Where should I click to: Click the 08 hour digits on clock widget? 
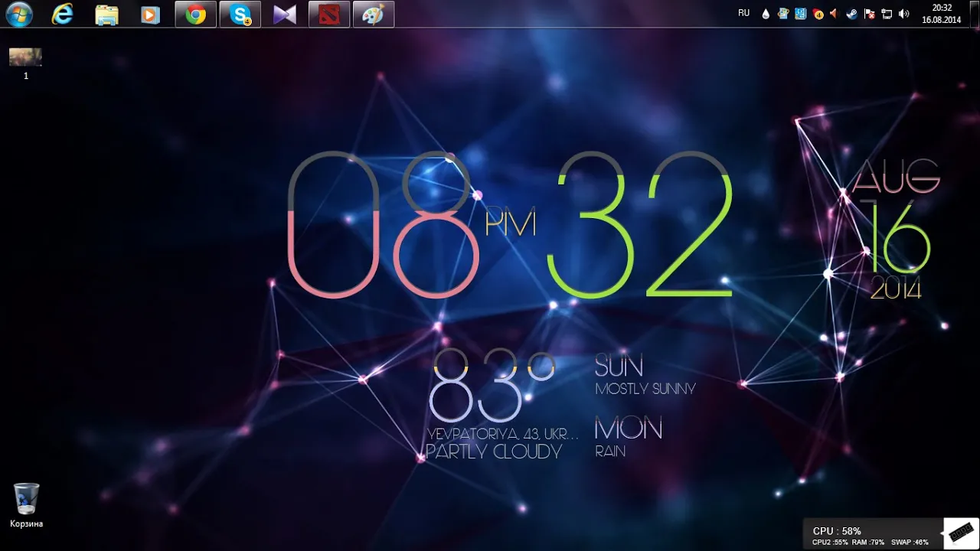[x=383, y=224]
